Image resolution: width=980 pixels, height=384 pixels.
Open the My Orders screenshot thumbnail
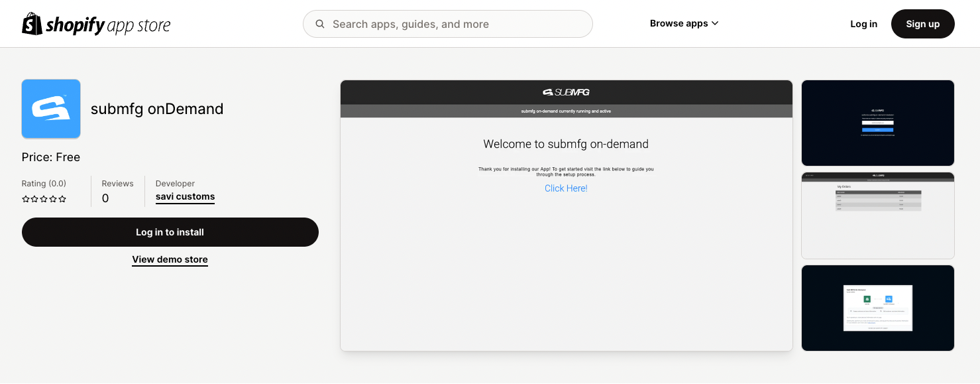[878, 216]
